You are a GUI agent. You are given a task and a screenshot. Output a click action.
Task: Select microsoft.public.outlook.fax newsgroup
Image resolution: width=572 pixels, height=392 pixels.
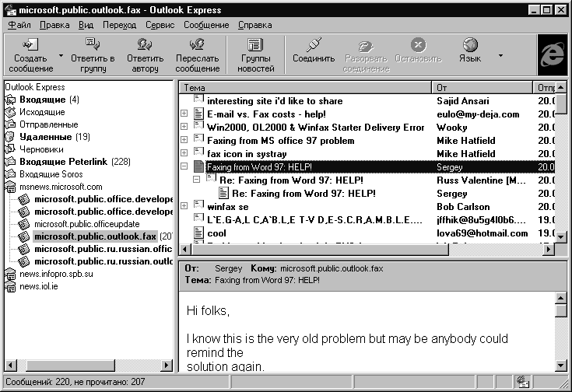95,236
